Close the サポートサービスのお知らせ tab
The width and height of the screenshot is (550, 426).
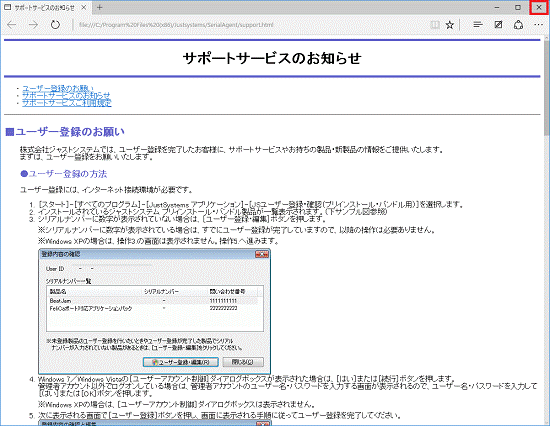84,7
